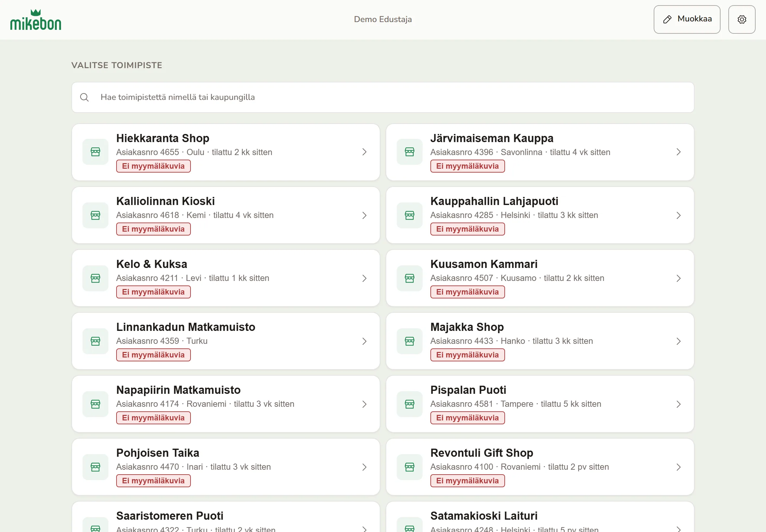Open Hiekkaranta Shop via its chevron

364,152
